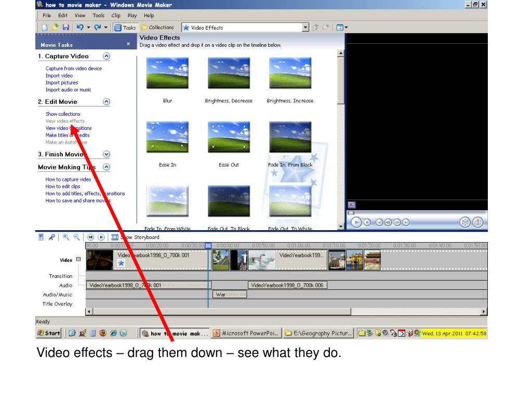
Task: Collapse the Movie Making Tips section
Action: [106, 167]
